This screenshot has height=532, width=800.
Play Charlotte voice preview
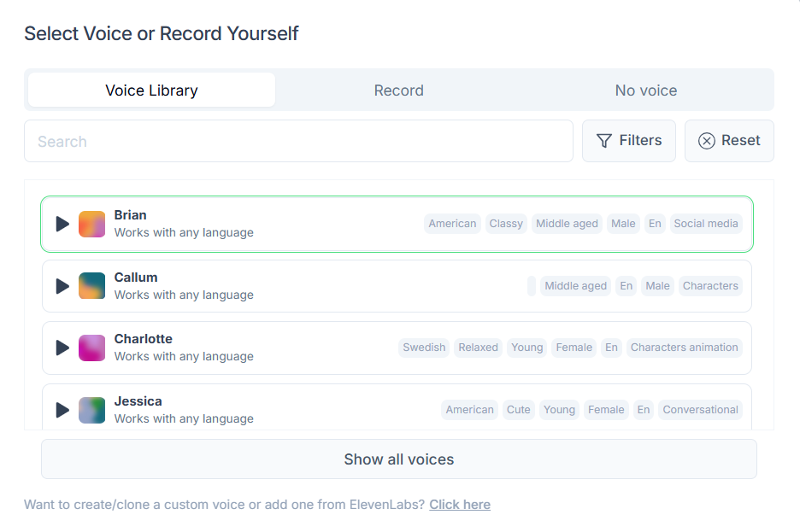[62, 348]
